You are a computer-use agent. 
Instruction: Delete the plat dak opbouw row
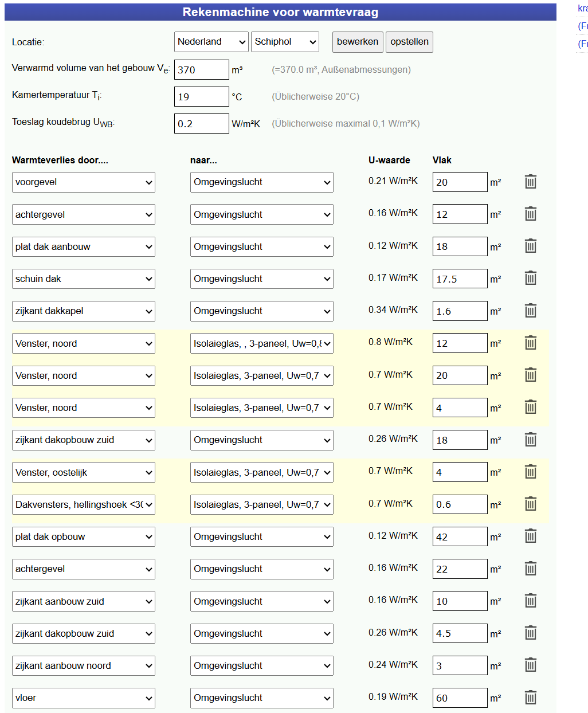[x=530, y=536]
